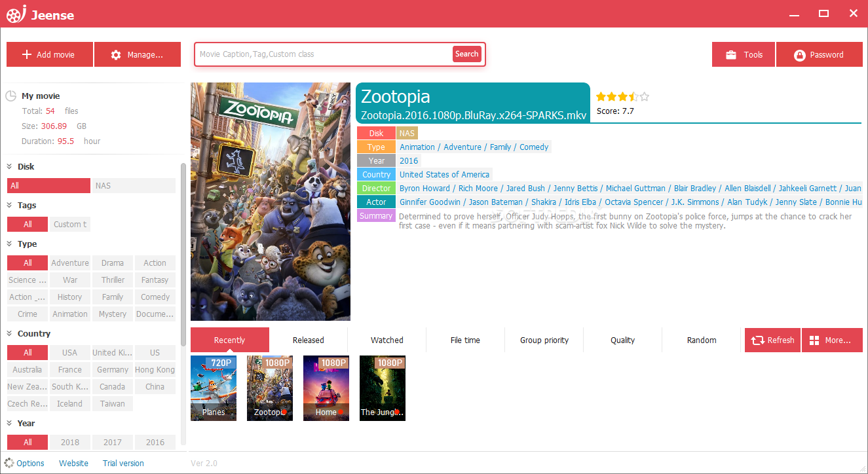The image size is (868, 474).
Task: Collapse the Tags filter section
Action: tap(10, 205)
